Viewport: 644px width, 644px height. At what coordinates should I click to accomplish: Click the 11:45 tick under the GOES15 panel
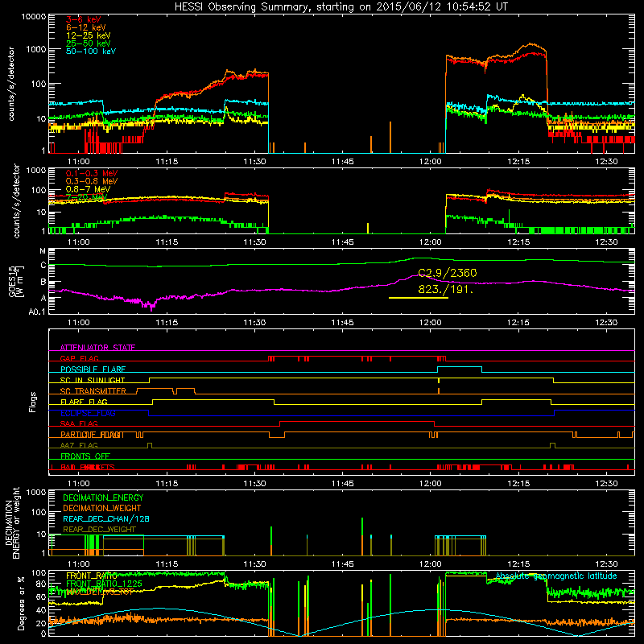click(343, 323)
